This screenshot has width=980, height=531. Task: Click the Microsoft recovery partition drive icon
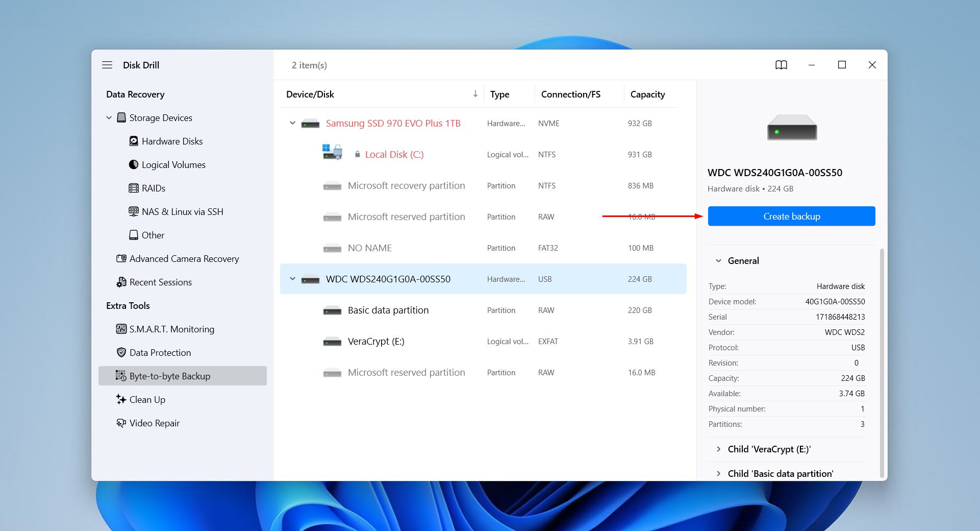[x=332, y=186]
